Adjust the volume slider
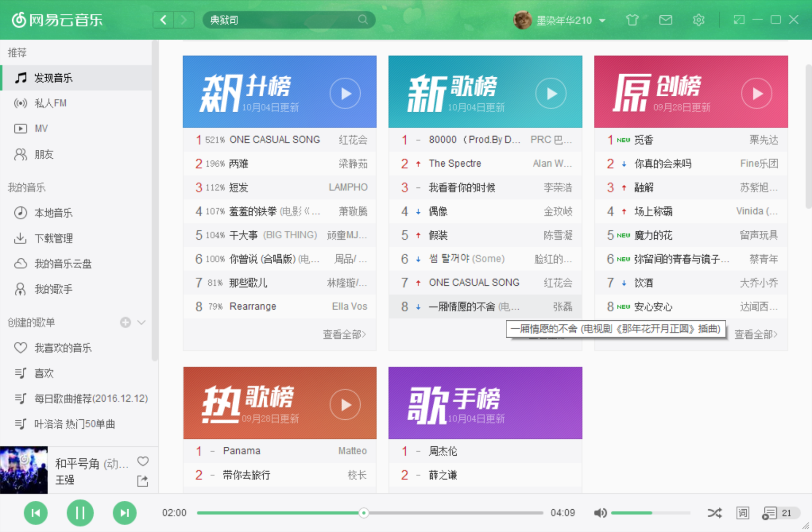This screenshot has height=532, width=812. (x=650, y=513)
